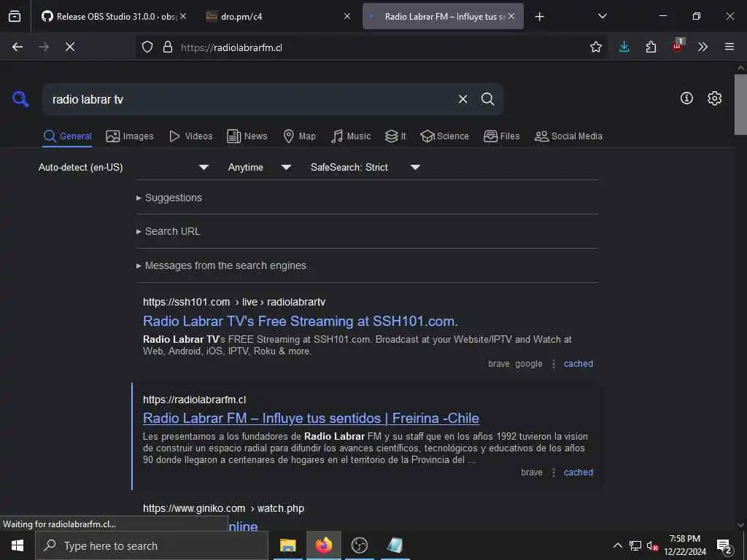Expand the Suggestions section
The height and width of the screenshot is (560, 747).
[169, 198]
